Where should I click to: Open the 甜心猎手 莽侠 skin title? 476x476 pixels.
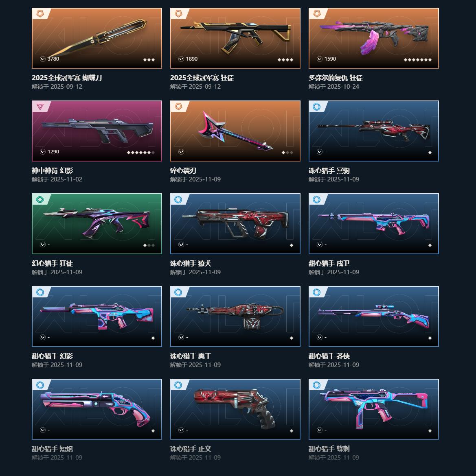[x=329, y=356]
